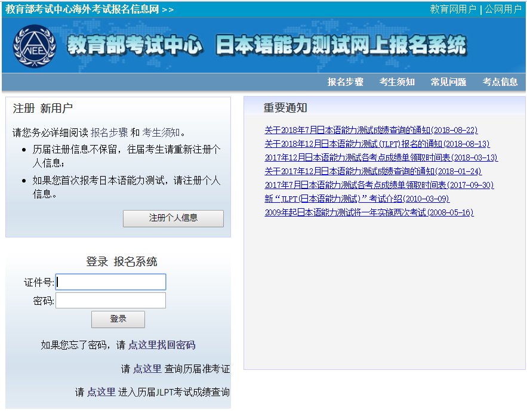Screen dimensions: 527x420
Task: Open the 2018年12月JLPT报名通知 announcement
Action: click(378, 144)
